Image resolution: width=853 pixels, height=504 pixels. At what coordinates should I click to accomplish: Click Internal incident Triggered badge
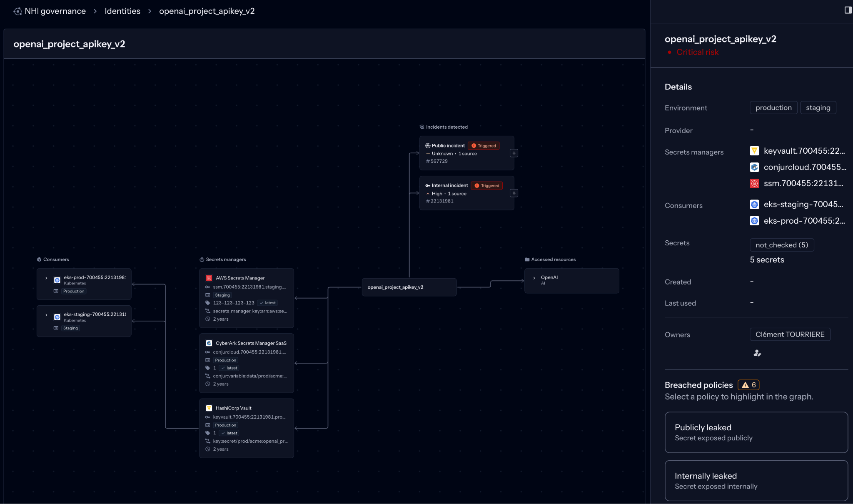pyautogui.click(x=486, y=186)
